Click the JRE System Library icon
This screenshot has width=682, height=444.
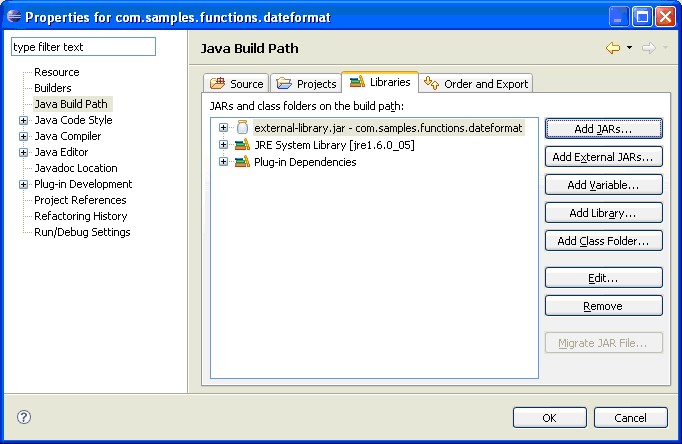pos(241,145)
